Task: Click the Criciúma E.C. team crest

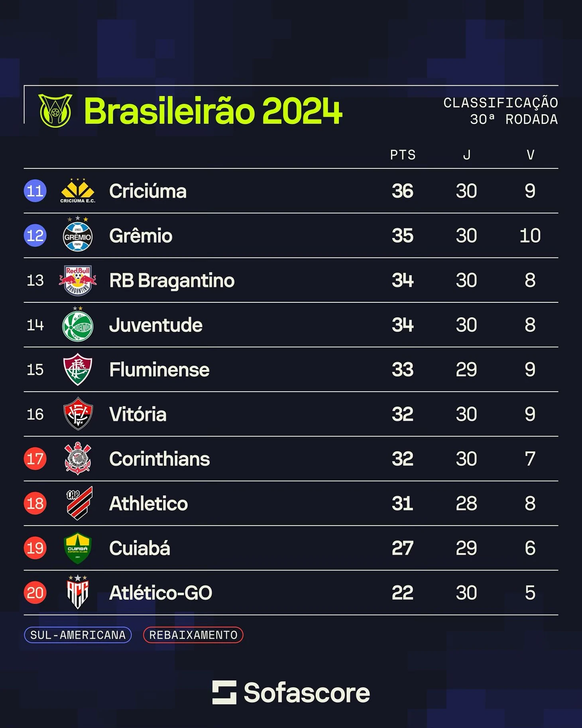Action: 78,191
